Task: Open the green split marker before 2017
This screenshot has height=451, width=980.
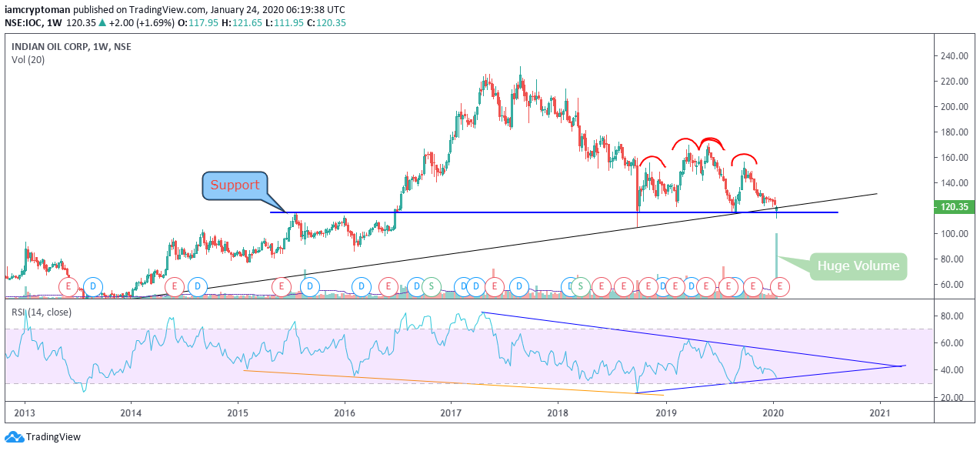Action: [431, 287]
